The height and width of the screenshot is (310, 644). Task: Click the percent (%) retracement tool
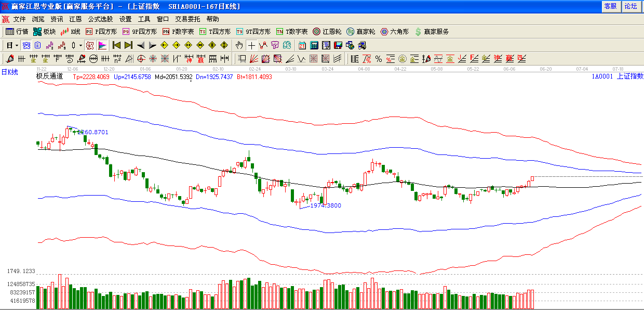(379, 58)
